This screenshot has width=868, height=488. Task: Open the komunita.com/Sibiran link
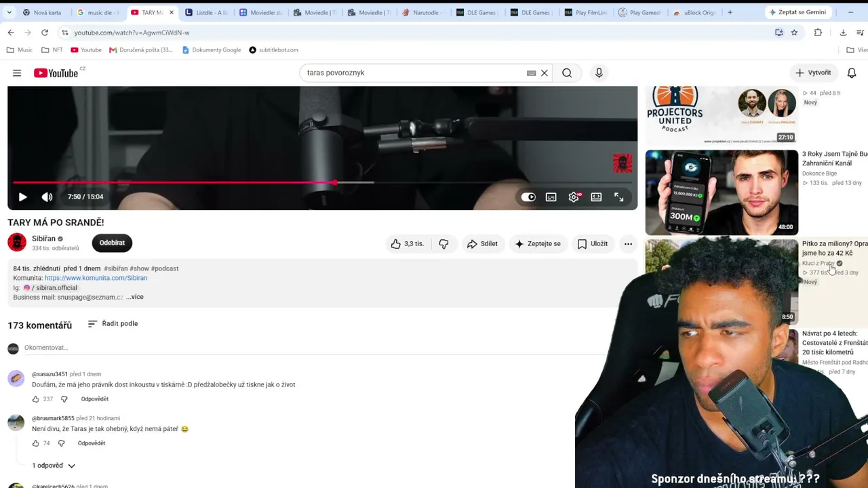point(96,278)
